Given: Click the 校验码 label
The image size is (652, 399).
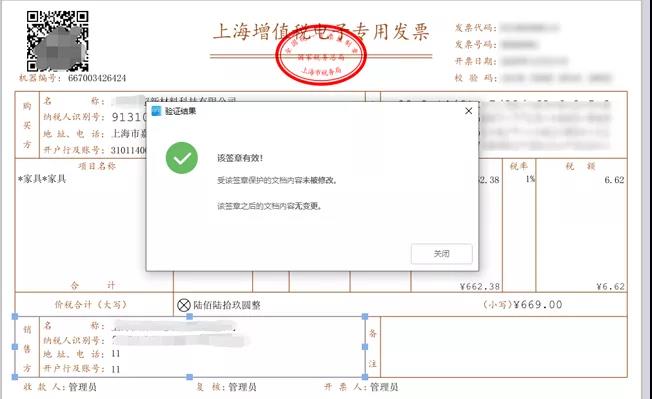Looking at the screenshot, I should tap(476, 78).
